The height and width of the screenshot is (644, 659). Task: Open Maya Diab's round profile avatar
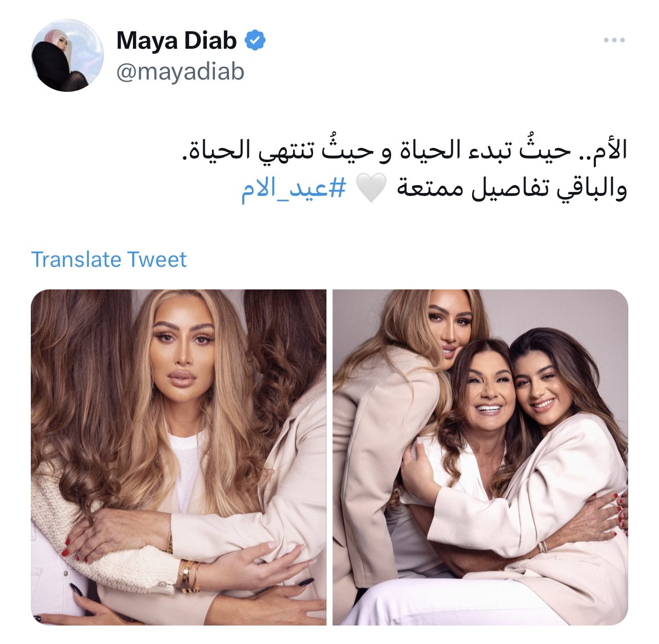click(67, 55)
